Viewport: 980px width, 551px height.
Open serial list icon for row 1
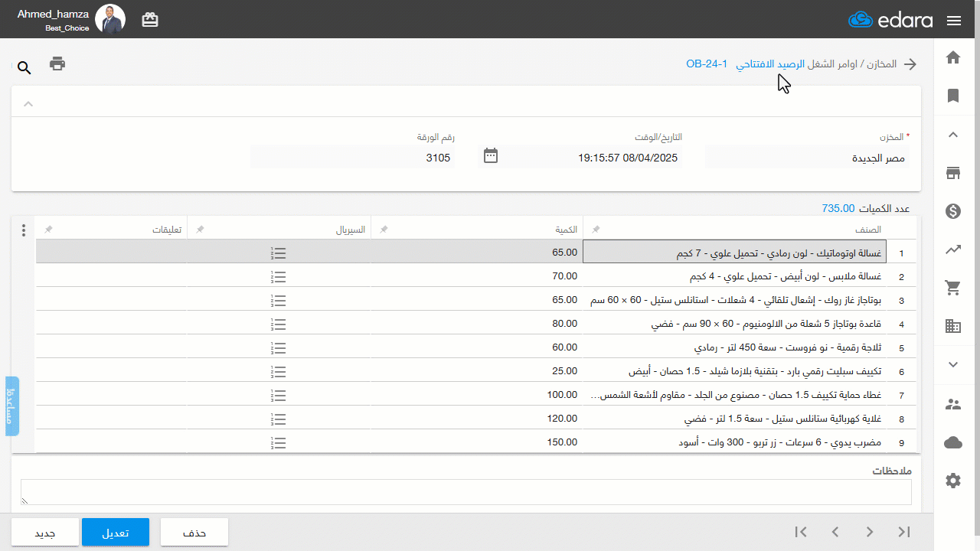(279, 253)
